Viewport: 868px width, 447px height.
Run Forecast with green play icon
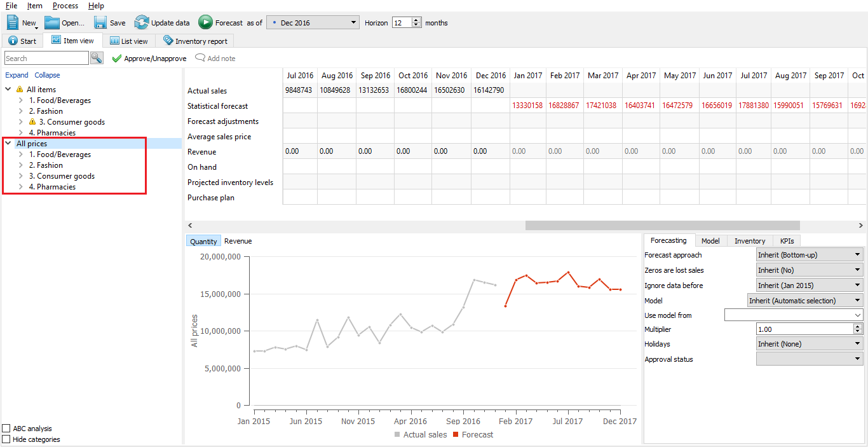[x=205, y=22]
